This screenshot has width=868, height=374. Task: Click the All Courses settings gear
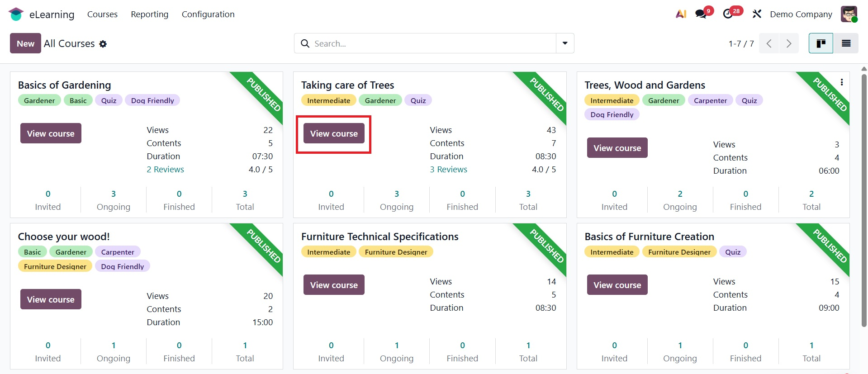pos(103,44)
